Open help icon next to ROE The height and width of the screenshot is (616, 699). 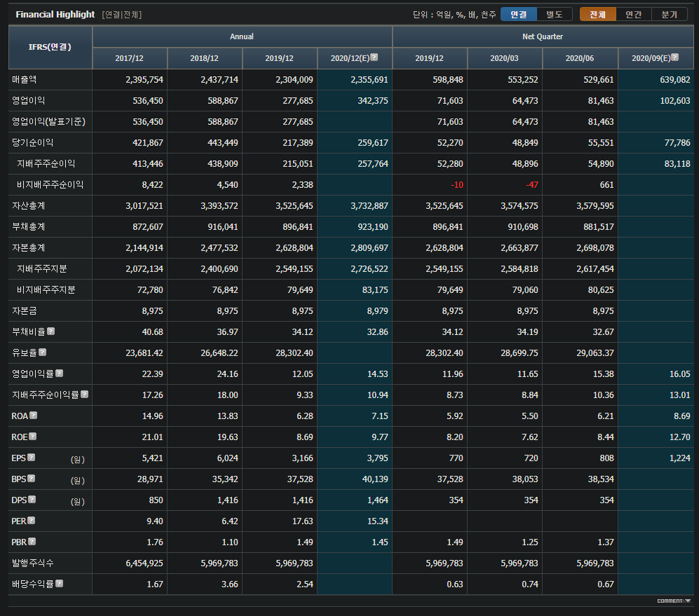tap(32, 437)
